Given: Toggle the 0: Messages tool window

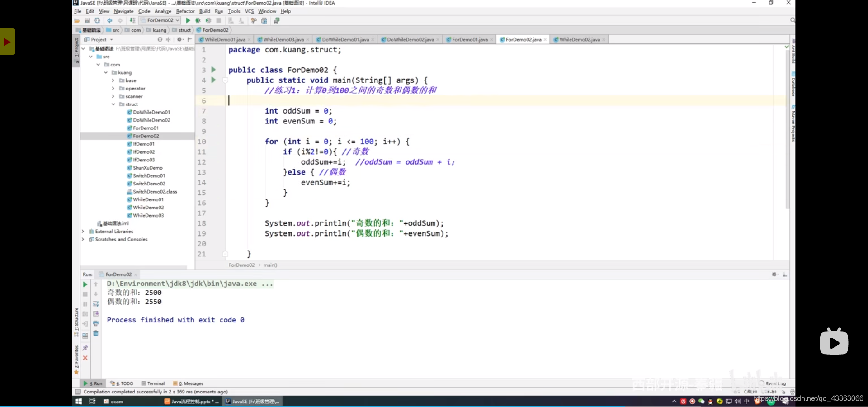Looking at the screenshot, I should click(188, 383).
